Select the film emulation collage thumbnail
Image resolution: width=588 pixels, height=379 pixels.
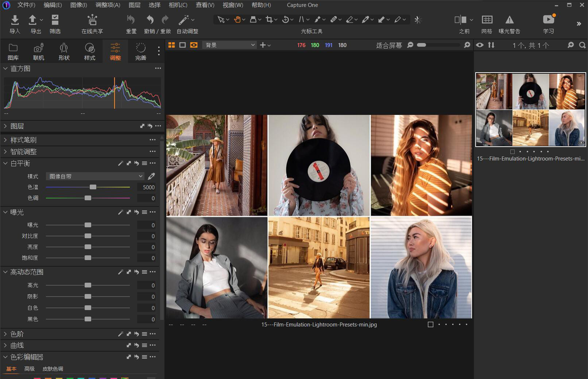click(x=530, y=109)
